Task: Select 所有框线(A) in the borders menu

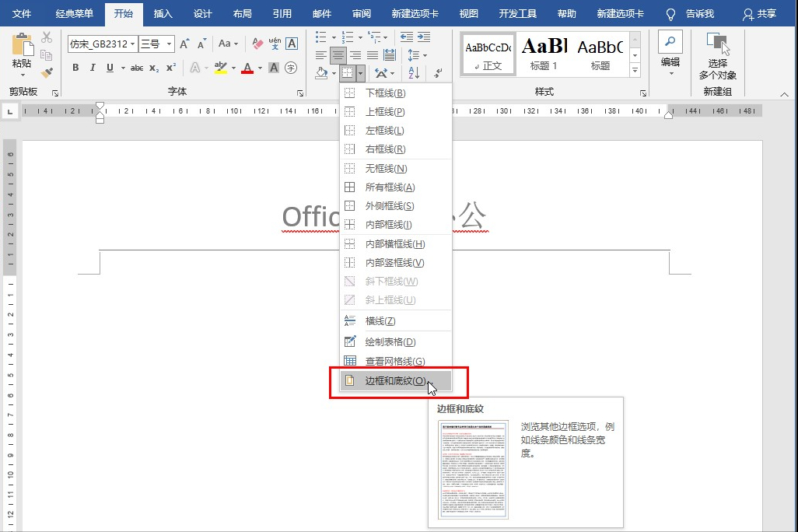Action: point(395,187)
